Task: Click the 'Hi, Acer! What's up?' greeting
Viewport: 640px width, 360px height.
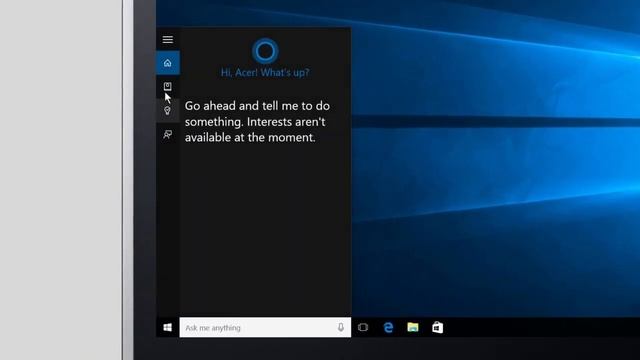Action: pyautogui.click(x=265, y=73)
